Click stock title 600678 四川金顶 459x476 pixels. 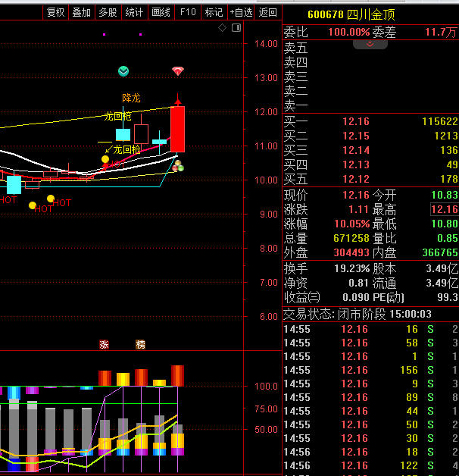coord(351,14)
